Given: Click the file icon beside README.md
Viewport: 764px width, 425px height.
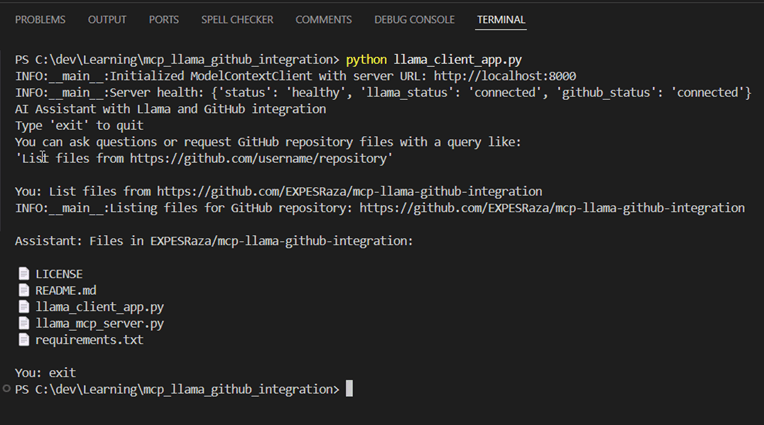Looking at the screenshot, I should click(x=23, y=290).
